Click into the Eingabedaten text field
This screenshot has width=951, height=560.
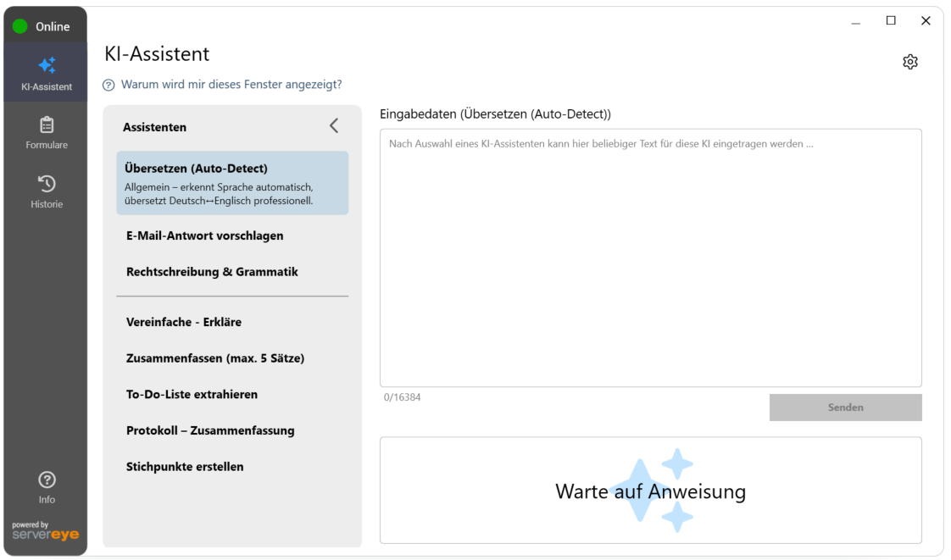coord(650,258)
